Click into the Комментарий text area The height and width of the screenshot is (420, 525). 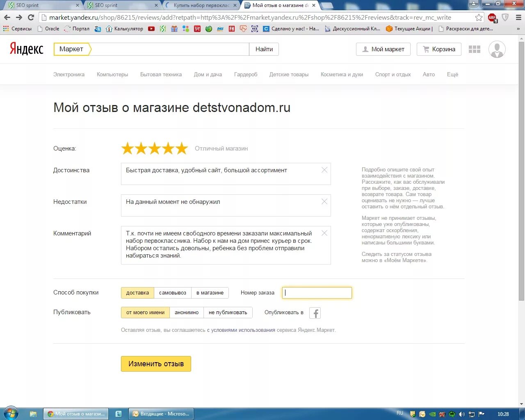pyautogui.click(x=226, y=245)
